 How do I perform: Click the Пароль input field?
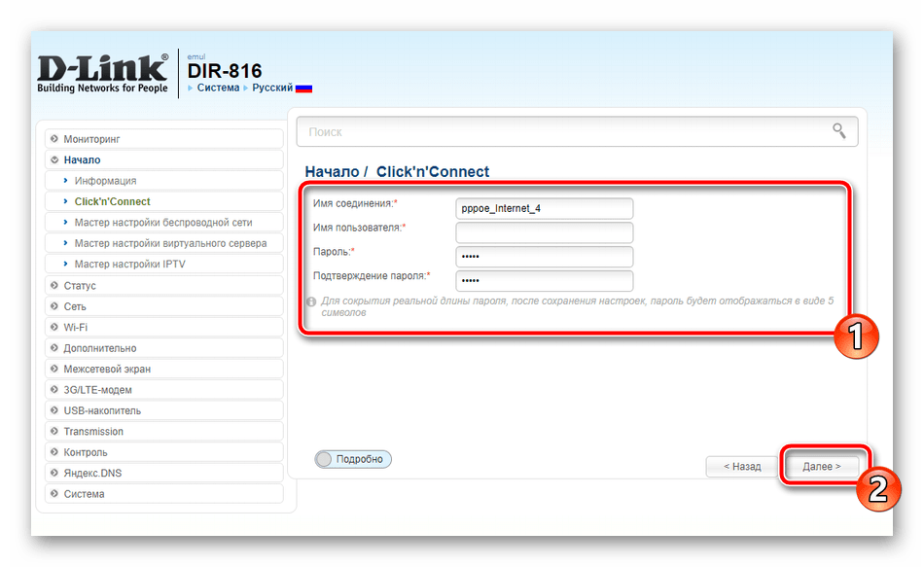544,257
